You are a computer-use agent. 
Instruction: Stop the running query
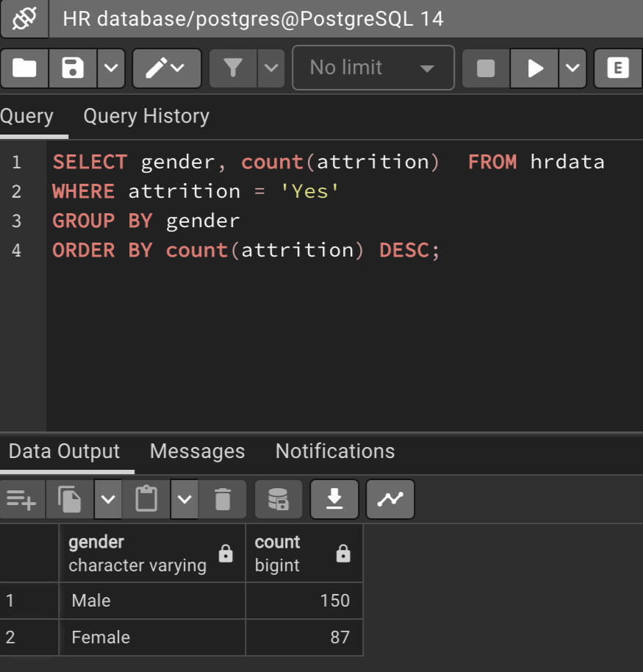click(x=486, y=68)
